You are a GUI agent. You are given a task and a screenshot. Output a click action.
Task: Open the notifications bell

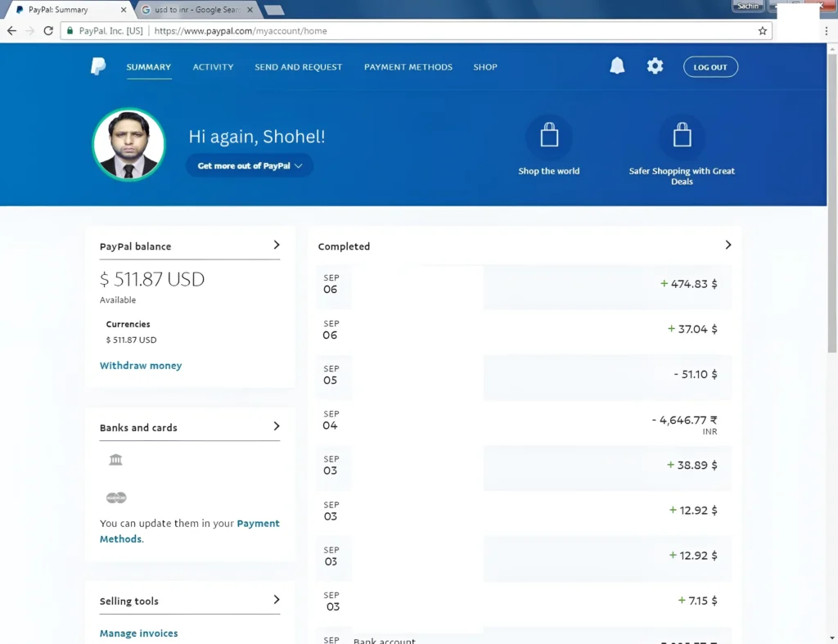pyautogui.click(x=617, y=66)
